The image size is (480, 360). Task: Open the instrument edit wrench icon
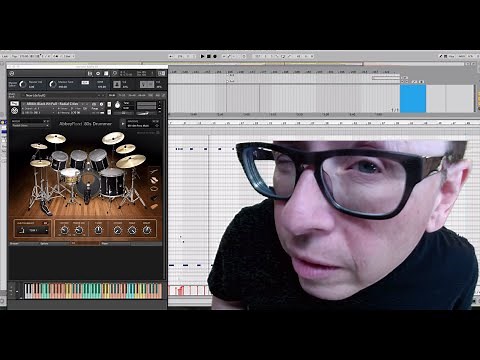coord(14,103)
